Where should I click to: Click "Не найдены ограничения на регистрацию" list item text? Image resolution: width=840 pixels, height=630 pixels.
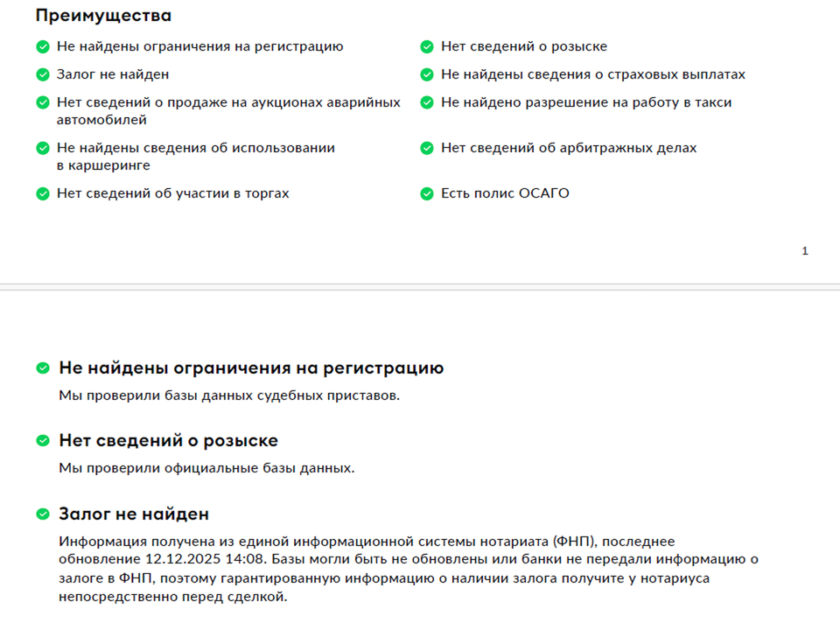(199, 47)
